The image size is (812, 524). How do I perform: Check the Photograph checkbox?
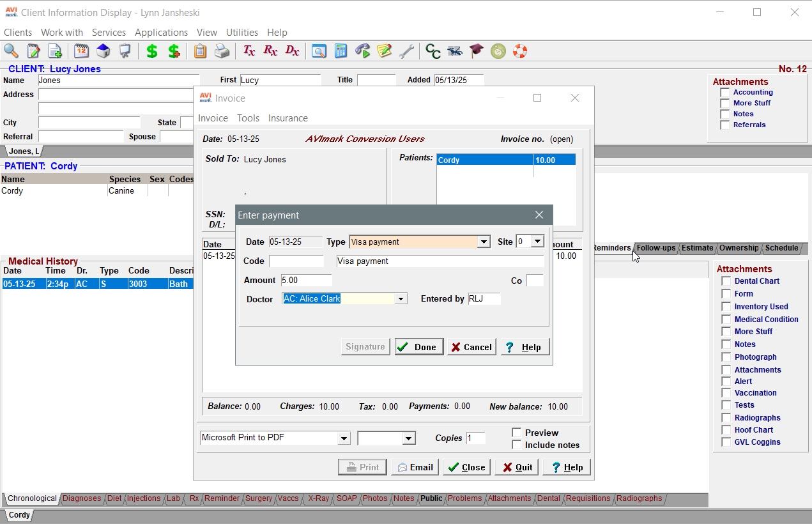click(x=726, y=357)
